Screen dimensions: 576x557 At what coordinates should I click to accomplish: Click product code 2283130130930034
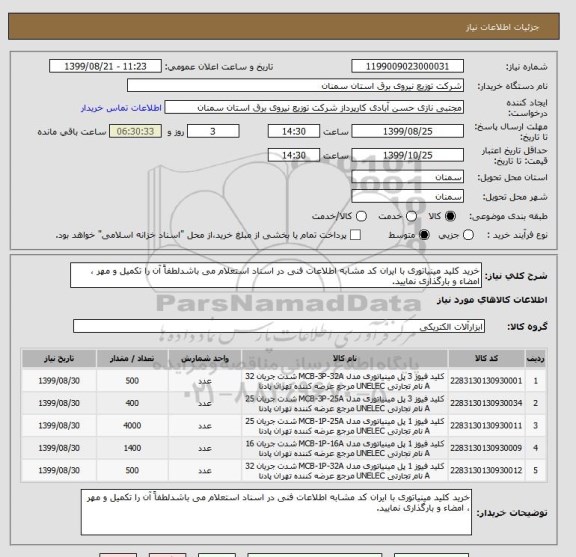(486, 403)
